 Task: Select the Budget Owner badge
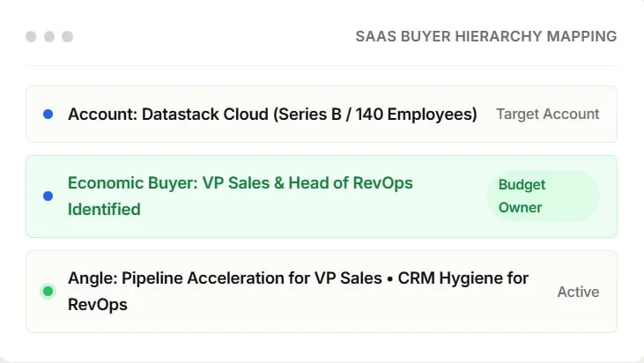(x=543, y=196)
